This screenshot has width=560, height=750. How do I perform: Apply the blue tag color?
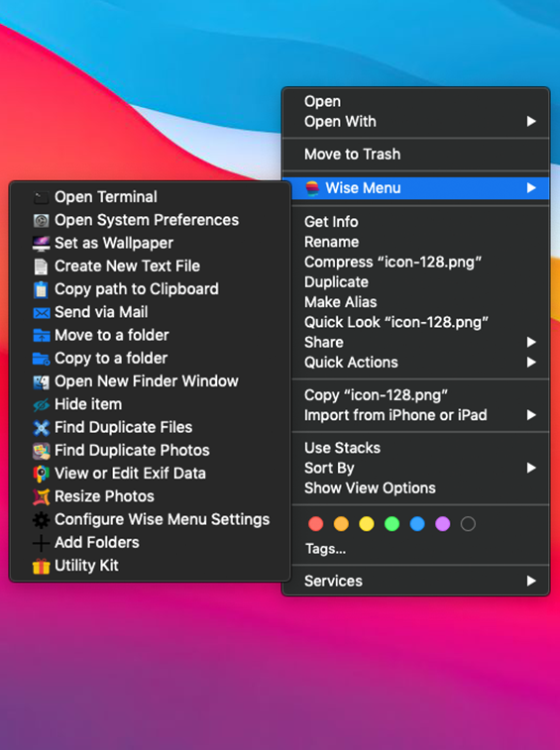pyautogui.click(x=417, y=524)
